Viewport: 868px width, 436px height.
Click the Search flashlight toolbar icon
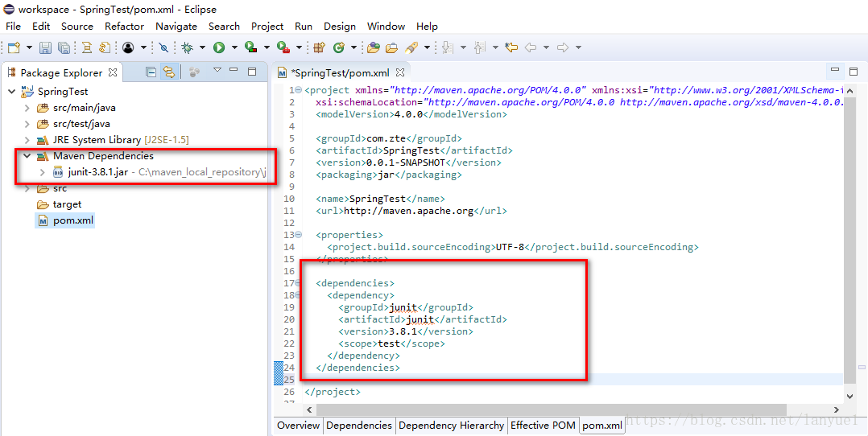point(411,47)
